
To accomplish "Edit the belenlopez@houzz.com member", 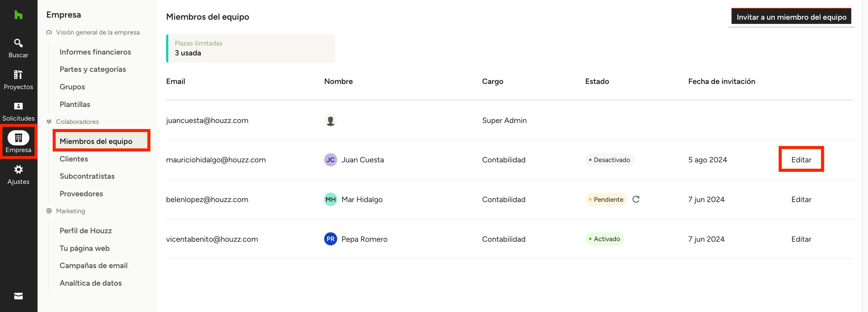I will coord(801,199).
